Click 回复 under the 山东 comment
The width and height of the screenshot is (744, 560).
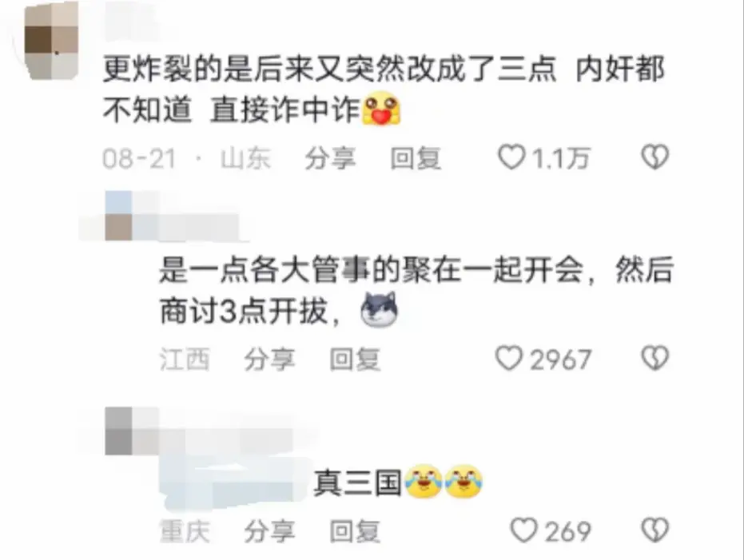click(416, 158)
